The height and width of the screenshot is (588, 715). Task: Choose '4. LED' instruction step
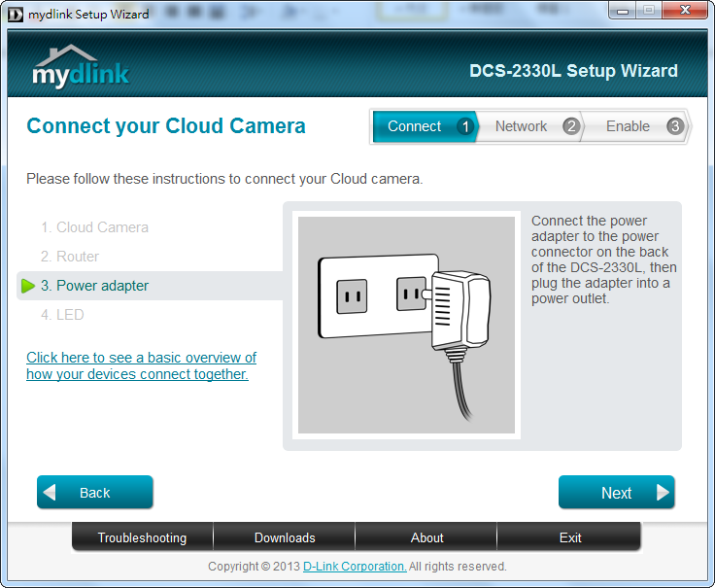[62, 315]
